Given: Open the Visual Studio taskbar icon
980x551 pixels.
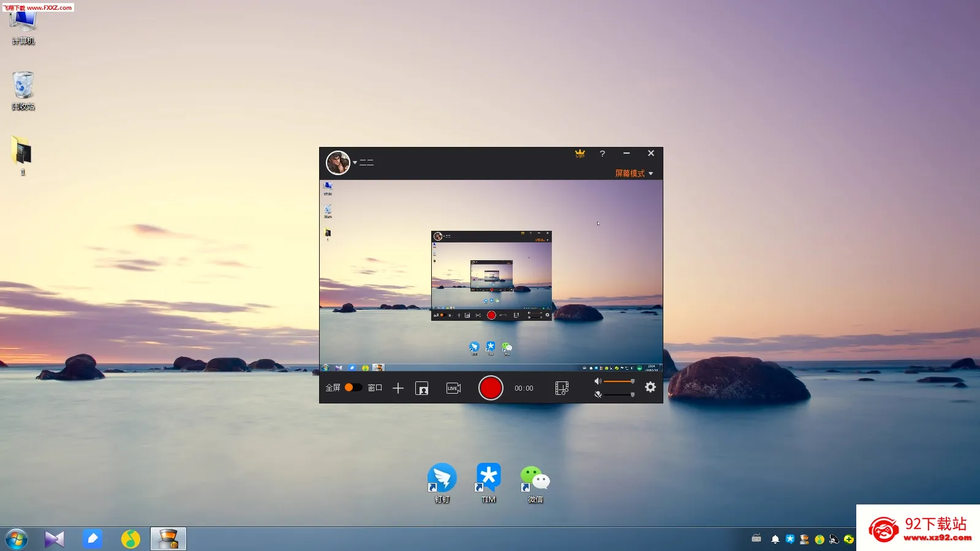Looking at the screenshot, I should [x=55, y=539].
